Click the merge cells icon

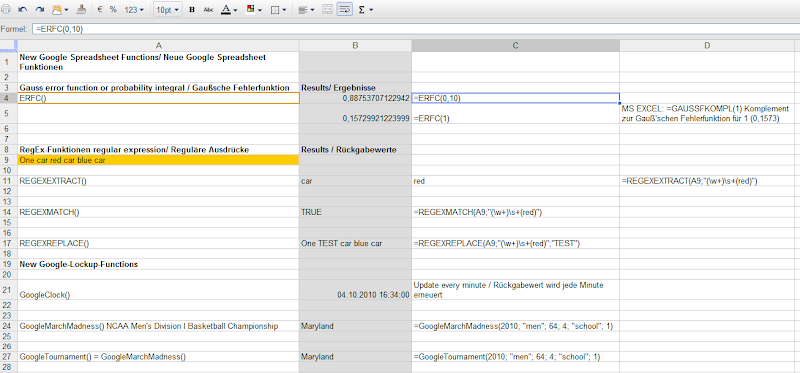point(328,9)
